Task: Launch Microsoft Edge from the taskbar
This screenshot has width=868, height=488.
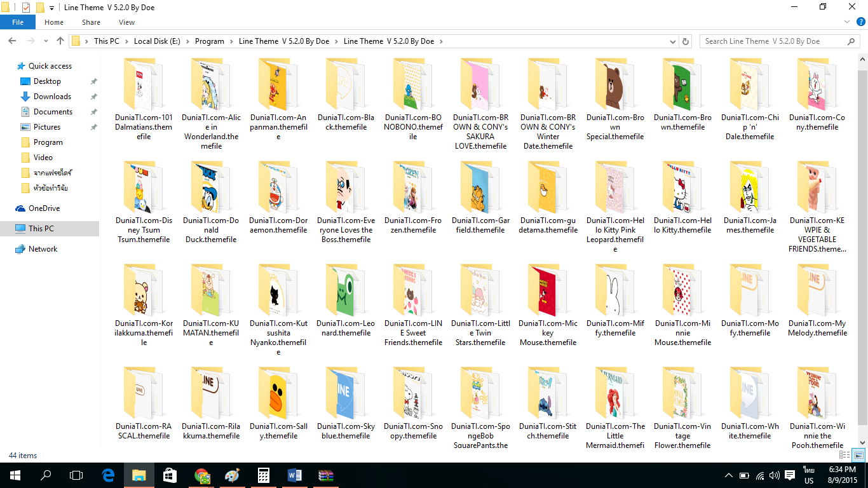Action: click(108, 475)
